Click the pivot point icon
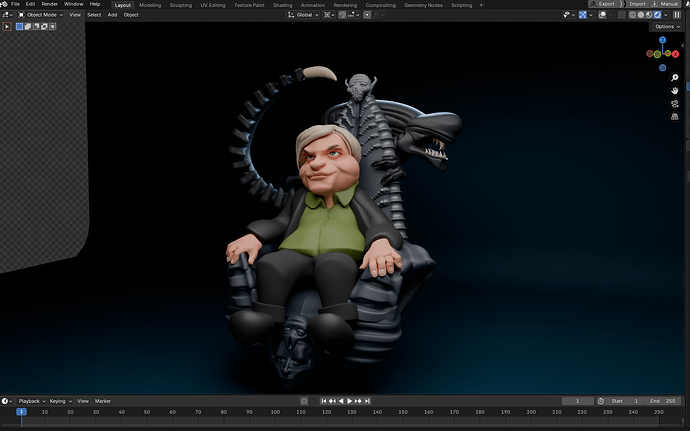Viewport: 690px width, 431px height. [x=329, y=15]
